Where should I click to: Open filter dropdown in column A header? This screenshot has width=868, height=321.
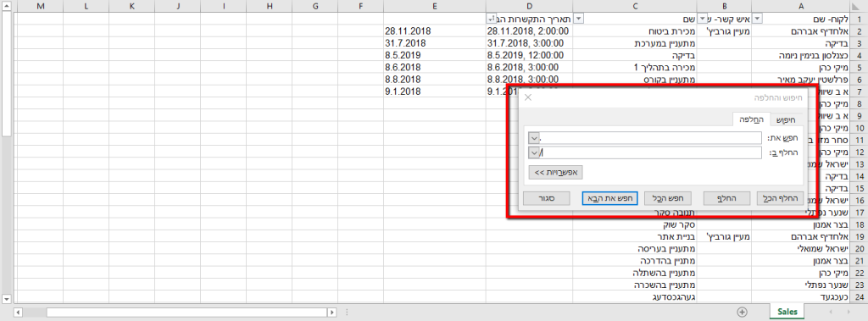tap(758, 19)
